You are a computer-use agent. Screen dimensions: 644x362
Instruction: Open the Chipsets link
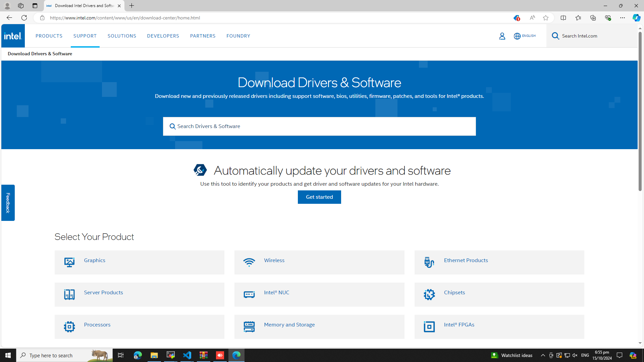pos(454,293)
